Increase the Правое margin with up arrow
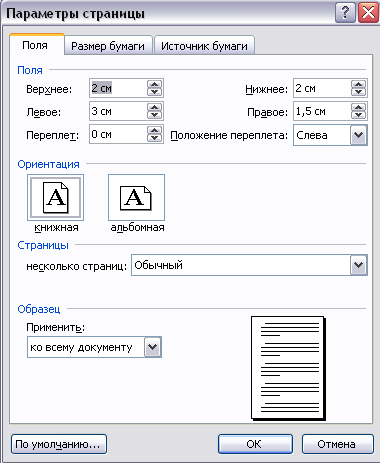The height and width of the screenshot is (463, 380). 358,107
